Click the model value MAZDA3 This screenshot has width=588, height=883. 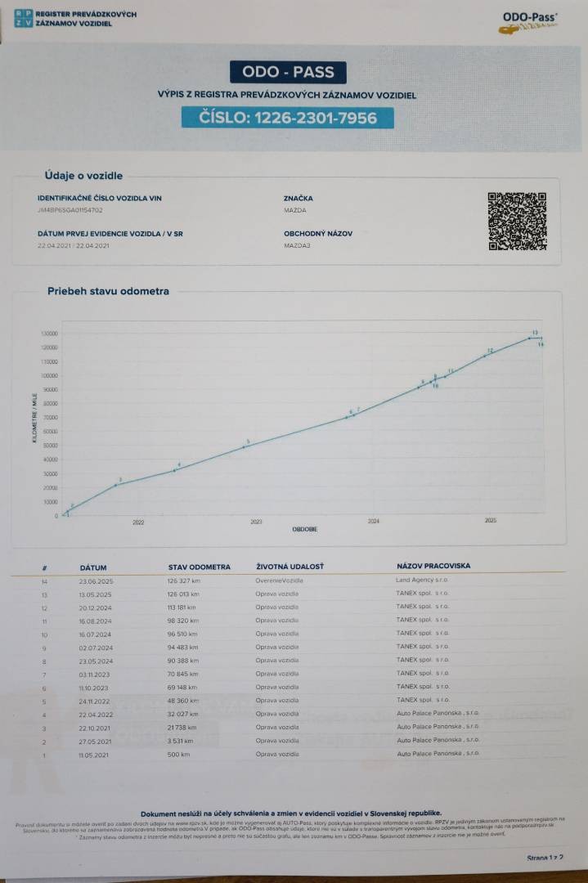coord(298,245)
